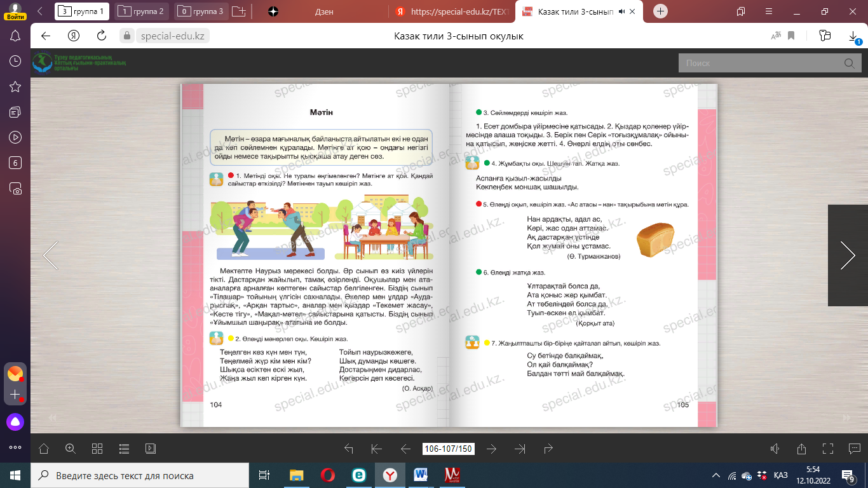Mute the 'Казак тили 3-сынып' tab audio
Viewport: 868px width, 488px height.
coord(622,11)
